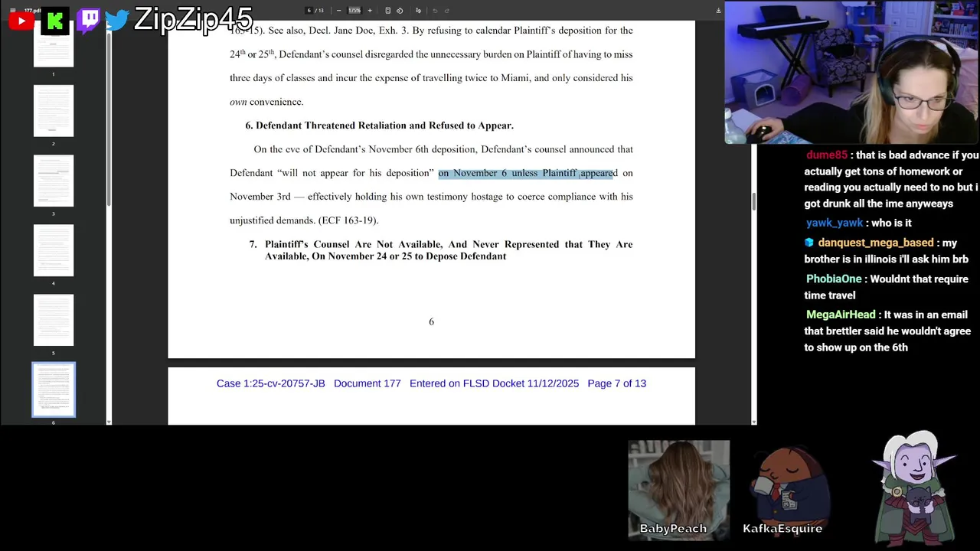
Task: Click the highlighted text 'on November 6 unless Plaintiff appeared'
Action: coord(528,173)
